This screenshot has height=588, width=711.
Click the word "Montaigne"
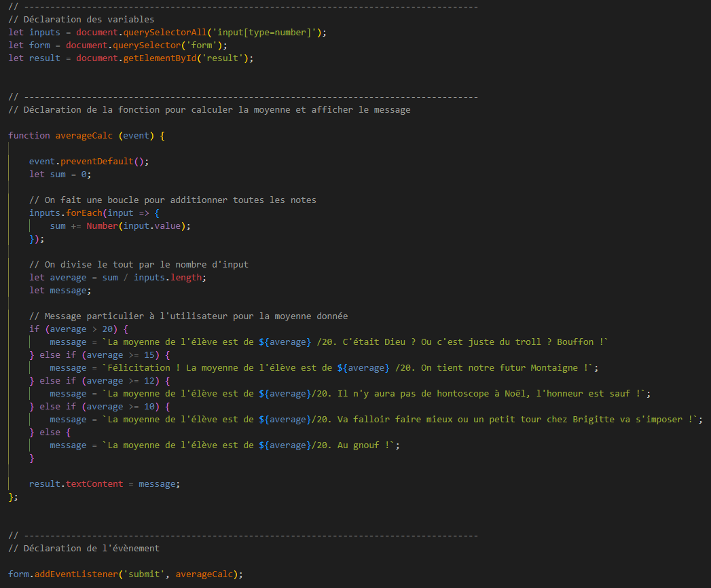point(554,368)
